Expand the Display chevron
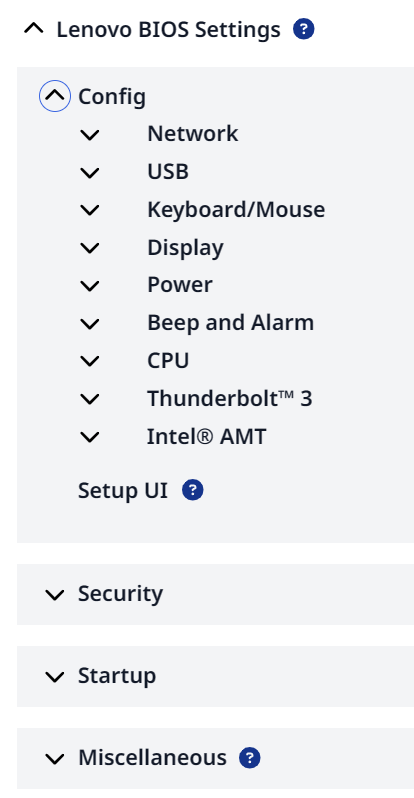This screenshot has height=798, width=414. 90,248
